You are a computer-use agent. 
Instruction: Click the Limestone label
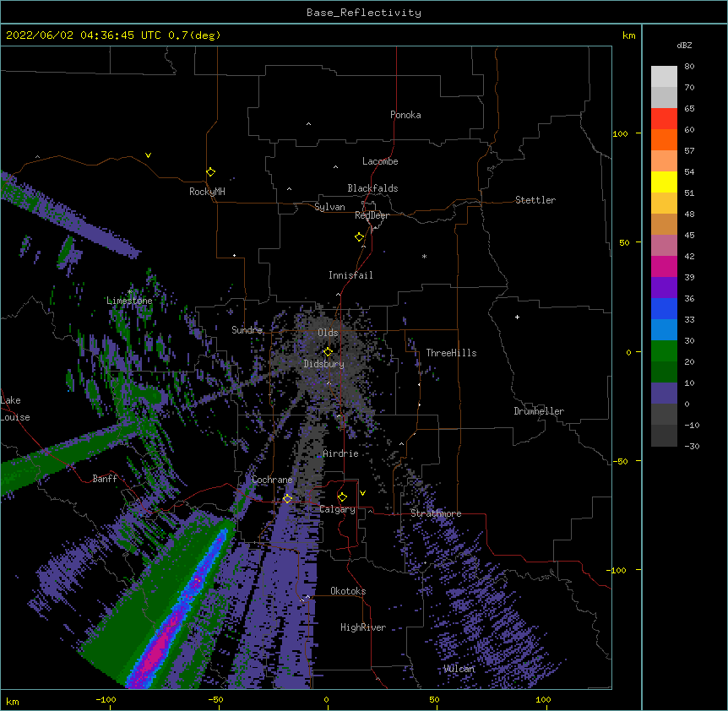129,301
